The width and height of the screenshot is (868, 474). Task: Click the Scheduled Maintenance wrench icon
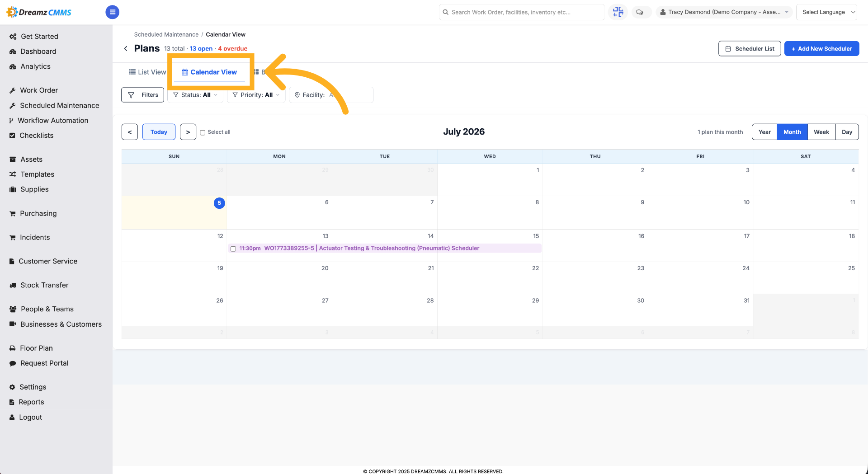(x=13, y=105)
